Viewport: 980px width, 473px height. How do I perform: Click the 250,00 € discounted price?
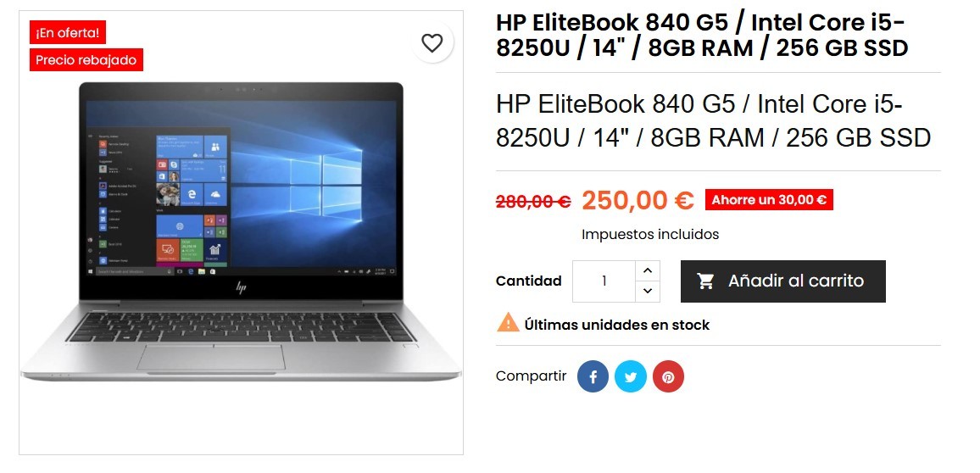pyautogui.click(x=638, y=200)
